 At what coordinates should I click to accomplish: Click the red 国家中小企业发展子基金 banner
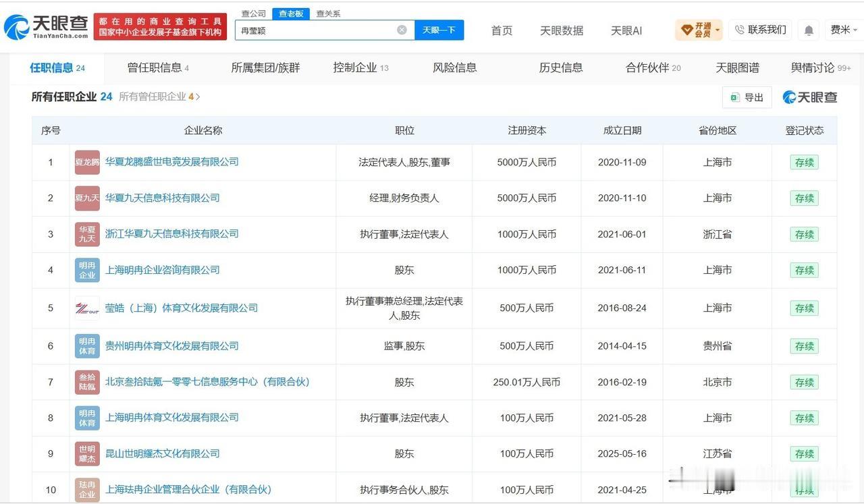click(x=161, y=27)
